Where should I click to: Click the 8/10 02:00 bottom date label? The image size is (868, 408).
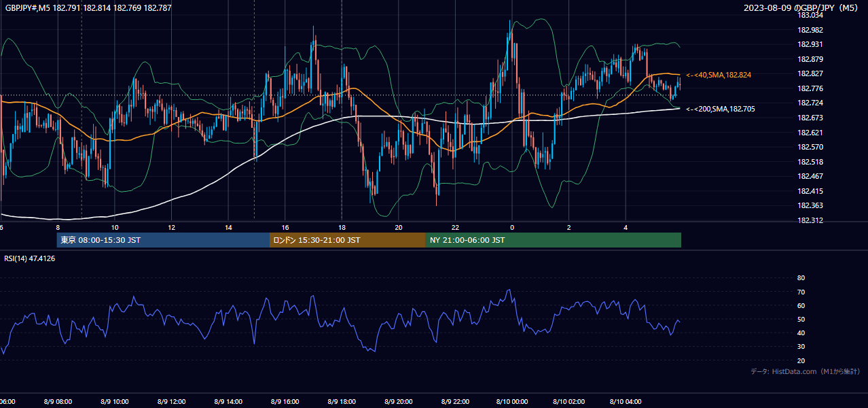pos(569,401)
